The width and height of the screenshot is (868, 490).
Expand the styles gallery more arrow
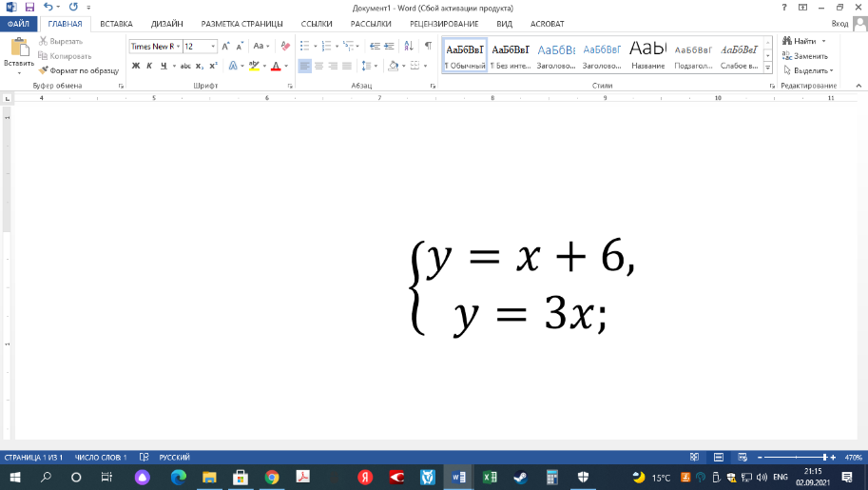(x=768, y=68)
